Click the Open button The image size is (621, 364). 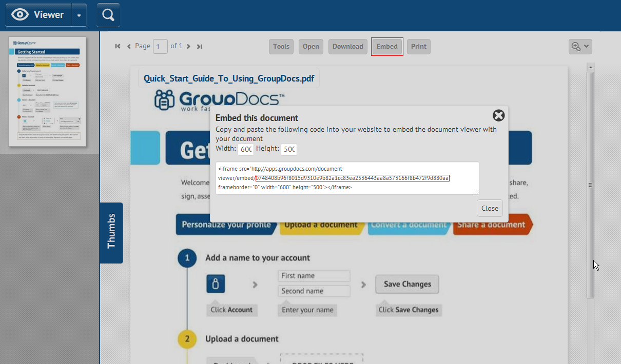point(310,46)
